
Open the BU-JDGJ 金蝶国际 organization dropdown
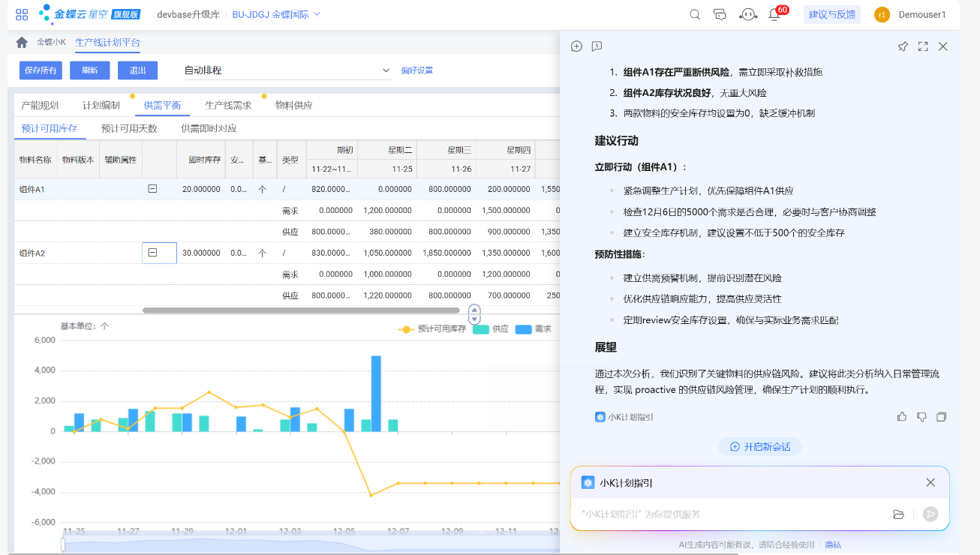[276, 14]
